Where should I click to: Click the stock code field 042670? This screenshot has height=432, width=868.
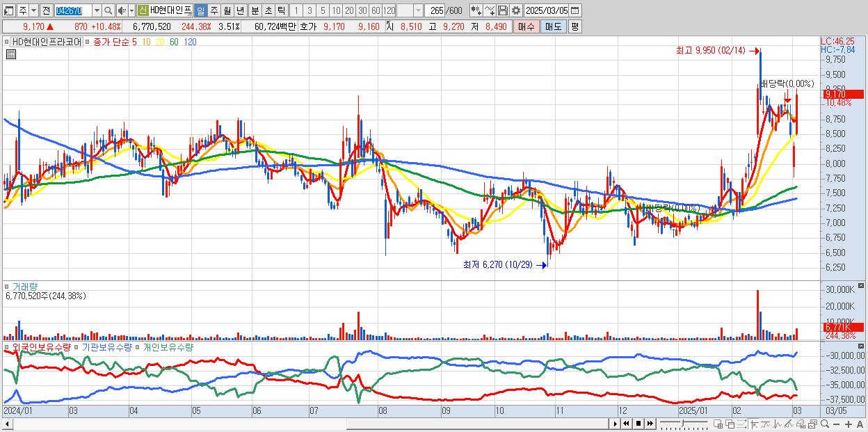(x=72, y=11)
